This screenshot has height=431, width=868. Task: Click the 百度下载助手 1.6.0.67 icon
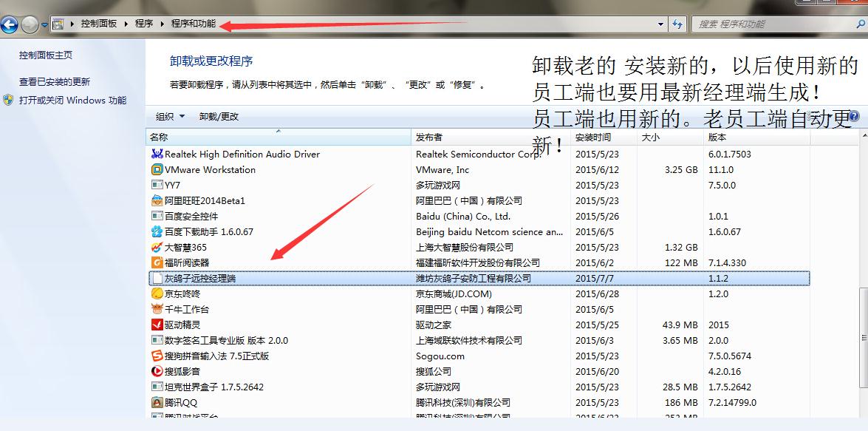[x=157, y=231]
